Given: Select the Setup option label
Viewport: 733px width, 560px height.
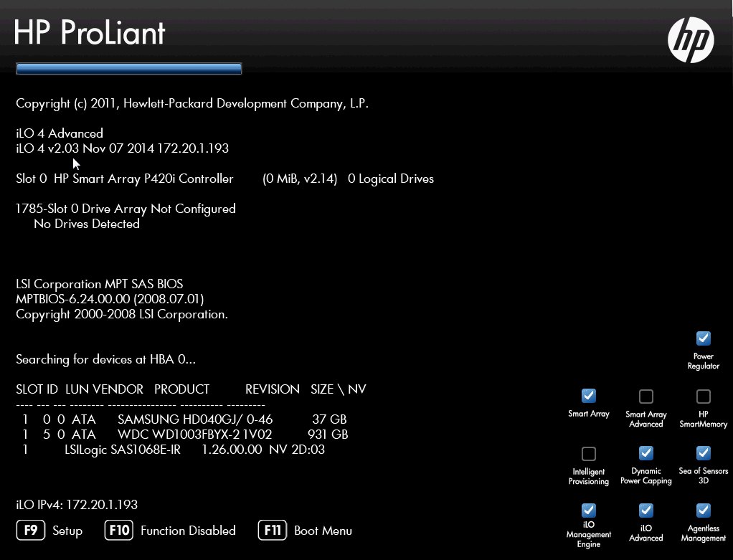Looking at the screenshot, I should 67,531.
